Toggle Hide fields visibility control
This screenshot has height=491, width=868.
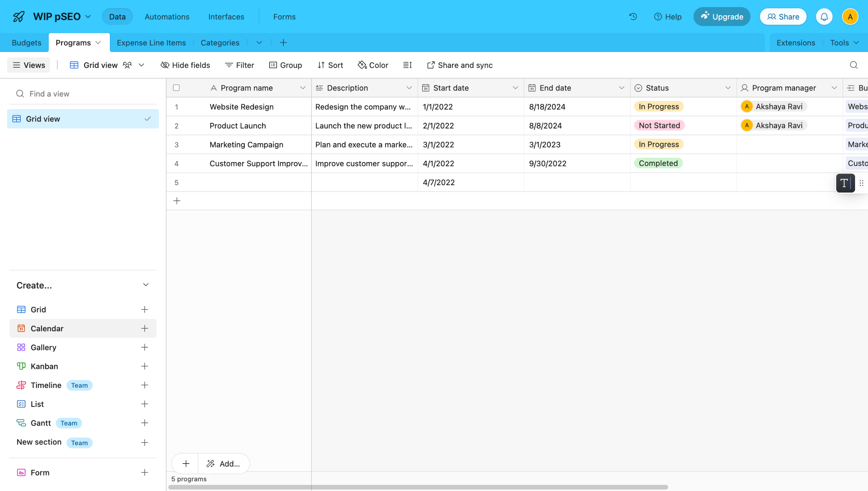click(x=185, y=65)
